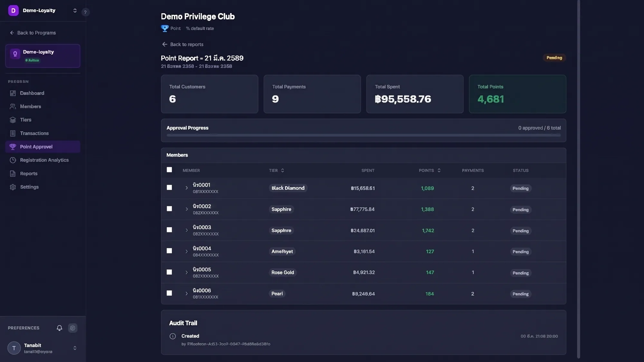
Task: Open the notifications bell icon
Action: 60,328
